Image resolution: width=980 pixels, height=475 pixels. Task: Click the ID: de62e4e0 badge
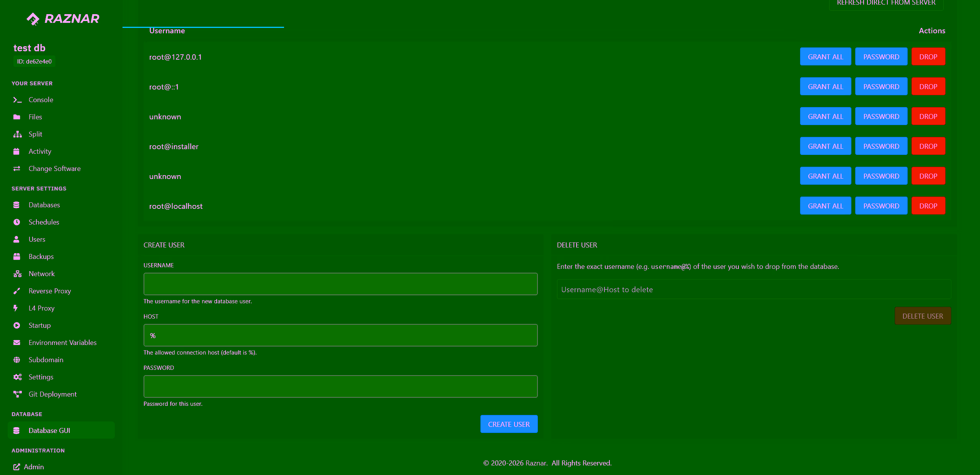34,62
